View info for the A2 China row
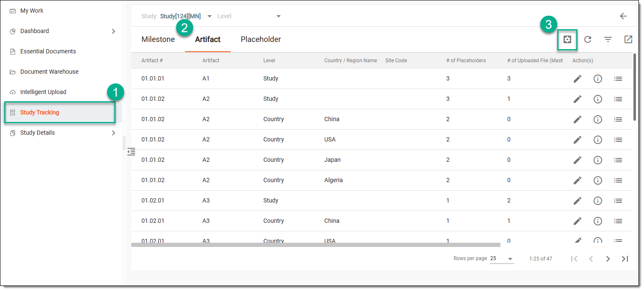This screenshot has height=291, width=644. [x=598, y=119]
